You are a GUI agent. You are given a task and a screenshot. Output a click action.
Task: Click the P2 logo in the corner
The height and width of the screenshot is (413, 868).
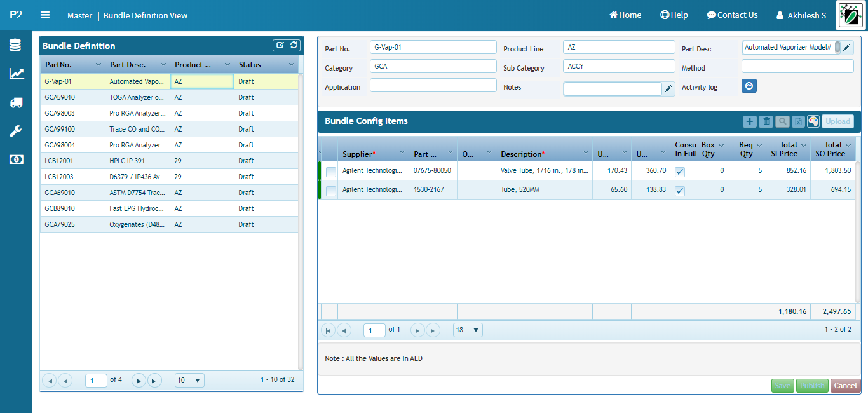tap(16, 15)
